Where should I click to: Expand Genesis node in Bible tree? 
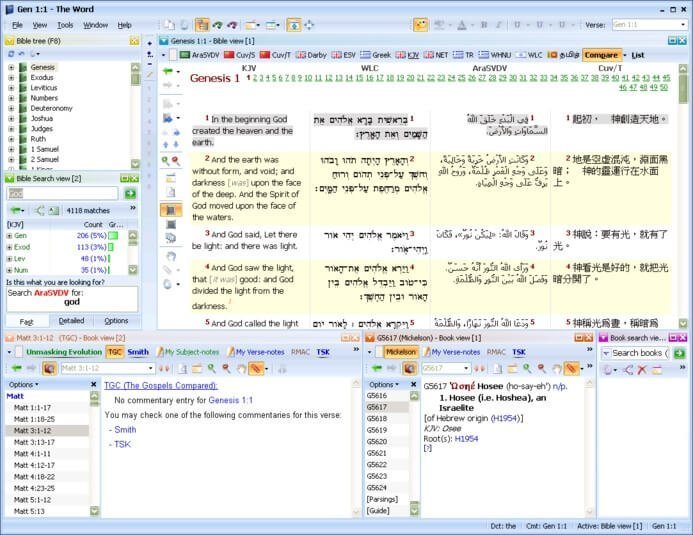[11, 67]
